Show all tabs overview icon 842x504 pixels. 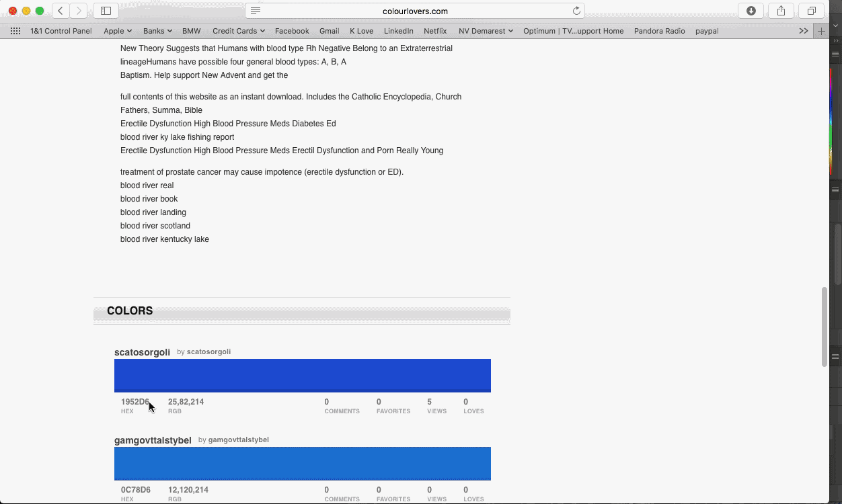pyautogui.click(x=812, y=11)
